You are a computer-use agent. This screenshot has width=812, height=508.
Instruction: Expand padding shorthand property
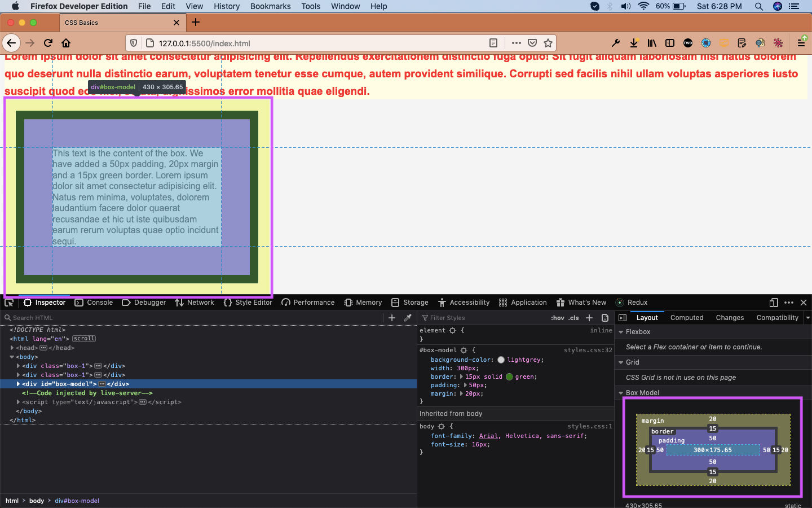click(465, 385)
